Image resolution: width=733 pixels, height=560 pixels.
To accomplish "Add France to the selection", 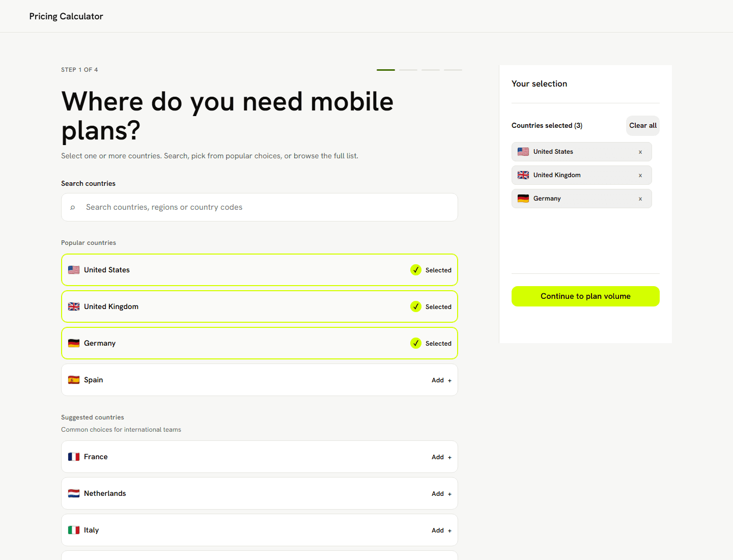I will pos(441,457).
